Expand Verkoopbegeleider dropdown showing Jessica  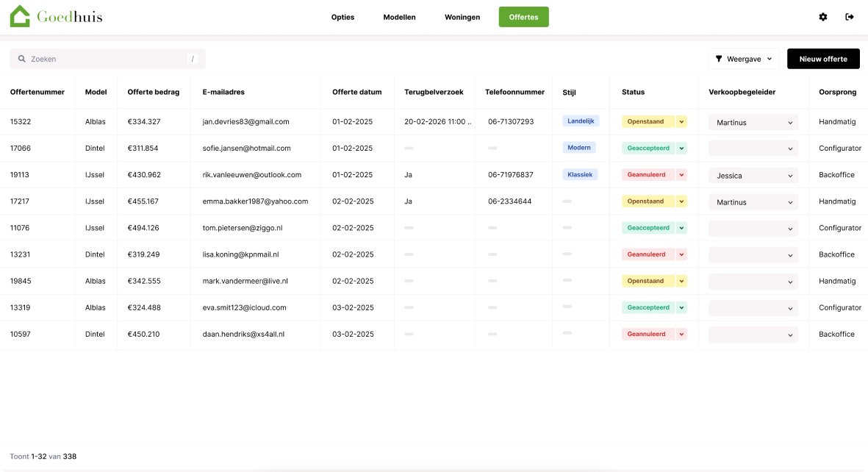tap(753, 176)
